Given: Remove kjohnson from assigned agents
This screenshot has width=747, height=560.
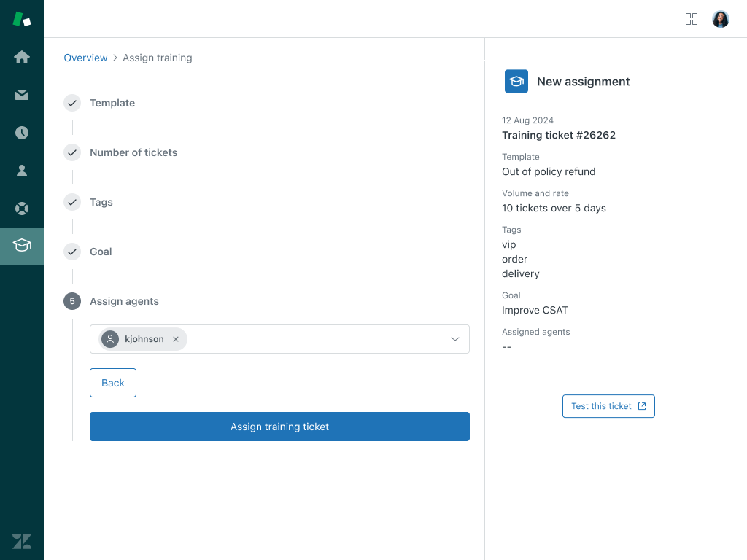Looking at the screenshot, I should 175,338.
